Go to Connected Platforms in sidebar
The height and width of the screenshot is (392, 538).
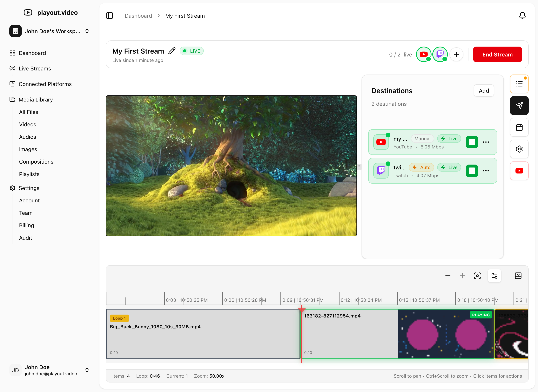point(45,84)
